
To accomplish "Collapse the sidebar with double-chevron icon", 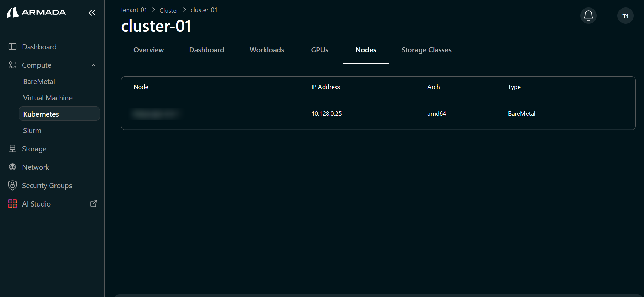I will click(92, 13).
